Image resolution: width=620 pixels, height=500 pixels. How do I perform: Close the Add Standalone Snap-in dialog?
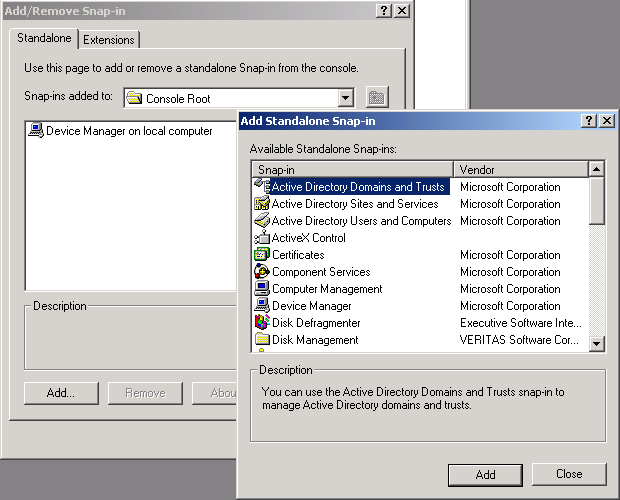607,121
